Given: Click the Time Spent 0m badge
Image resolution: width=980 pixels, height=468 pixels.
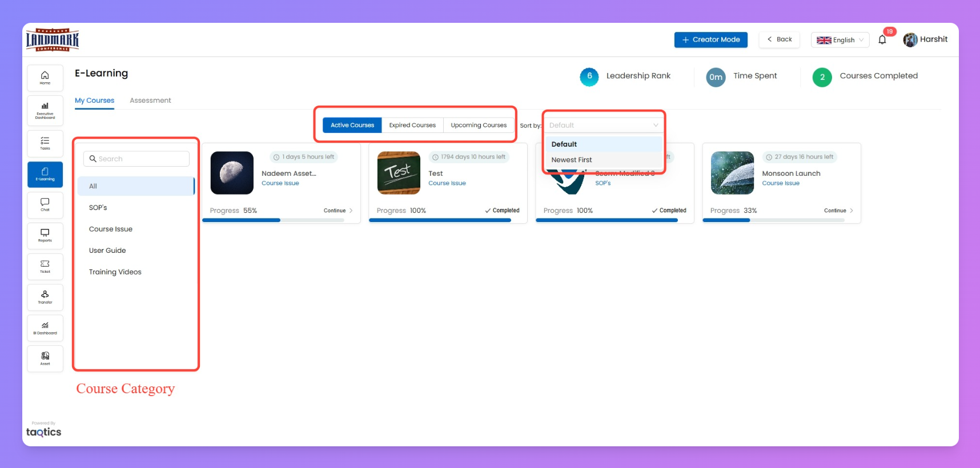Looking at the screenshot, I should (716, 77).
